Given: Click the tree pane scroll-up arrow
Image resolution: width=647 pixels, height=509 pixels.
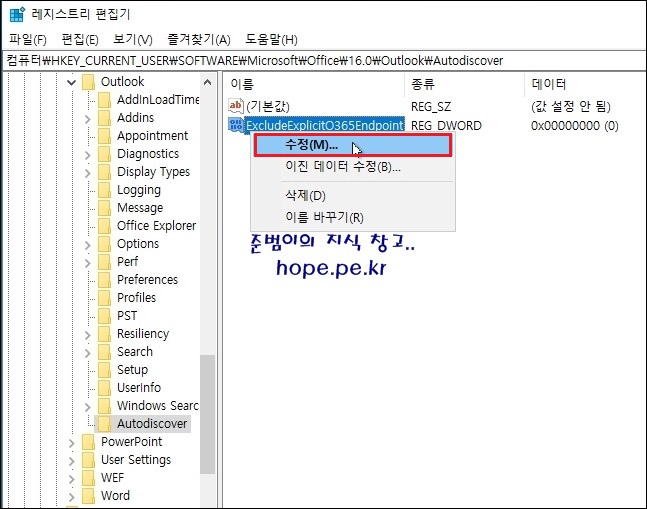Looking at the screenshot, I should point(208,82).
